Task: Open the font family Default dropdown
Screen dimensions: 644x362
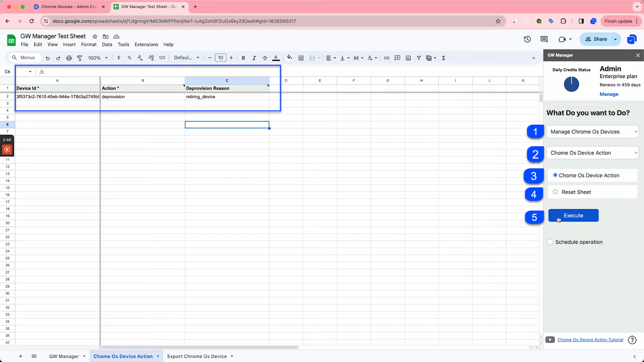Action: point(187,58)
